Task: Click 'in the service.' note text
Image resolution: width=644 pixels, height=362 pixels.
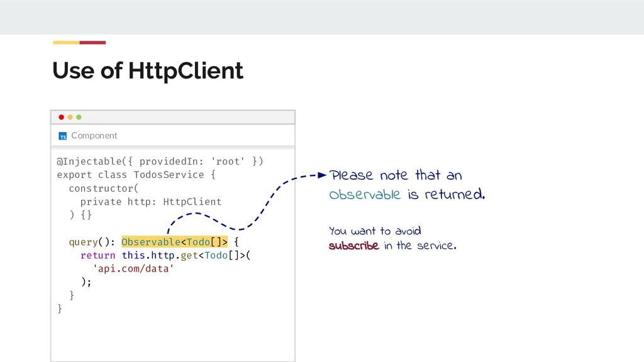Action: [420, 246]
